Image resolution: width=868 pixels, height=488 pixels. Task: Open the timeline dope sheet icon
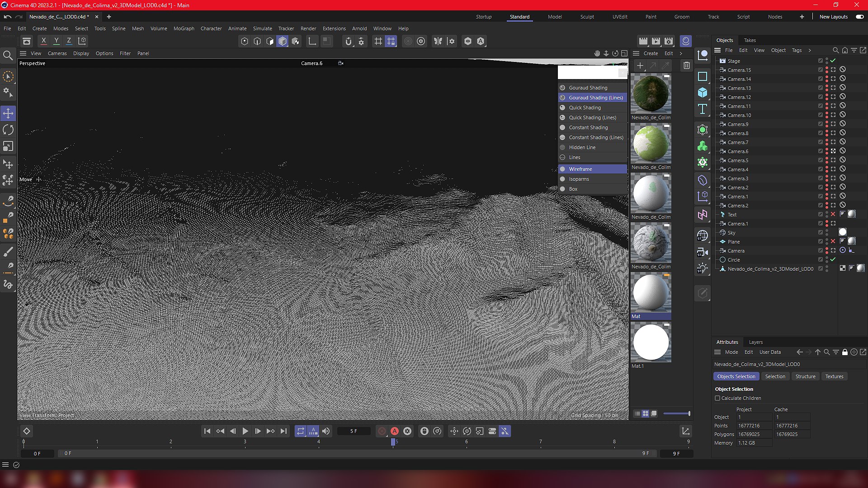coord(686,431)
